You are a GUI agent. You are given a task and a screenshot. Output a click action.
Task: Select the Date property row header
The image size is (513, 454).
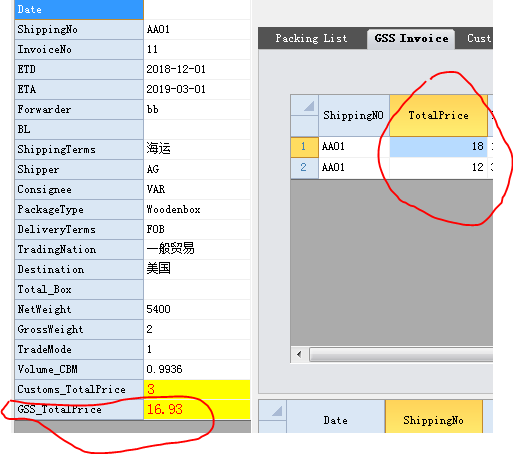(x=79, y=9)
